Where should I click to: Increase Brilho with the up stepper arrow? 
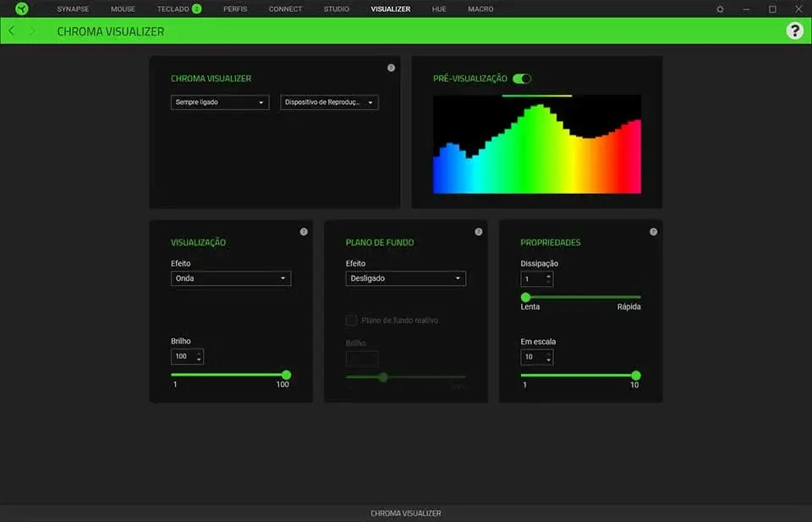tap(199, 353)
